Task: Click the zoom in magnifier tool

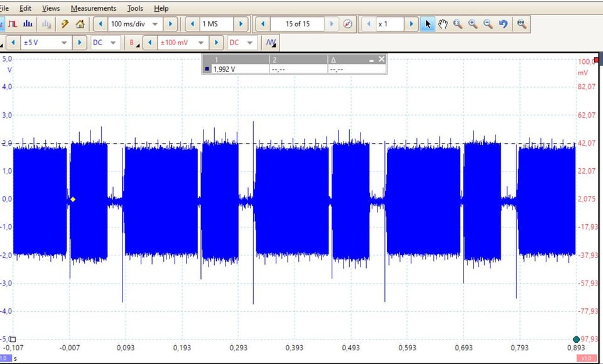Action: (x=473, y=24)
